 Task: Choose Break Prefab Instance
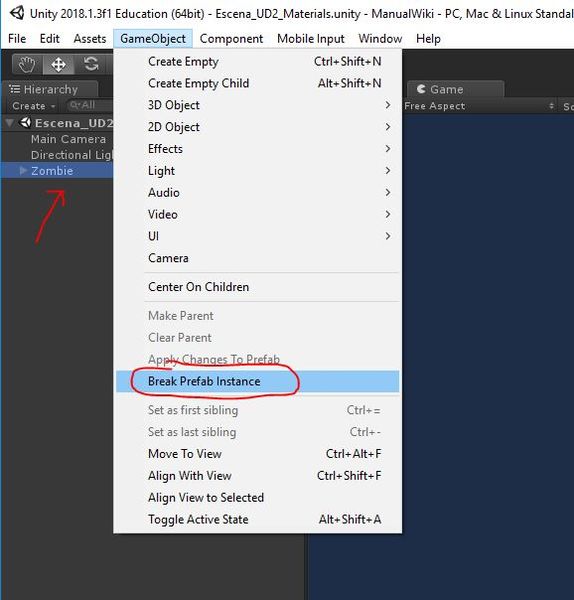(258, 381)
